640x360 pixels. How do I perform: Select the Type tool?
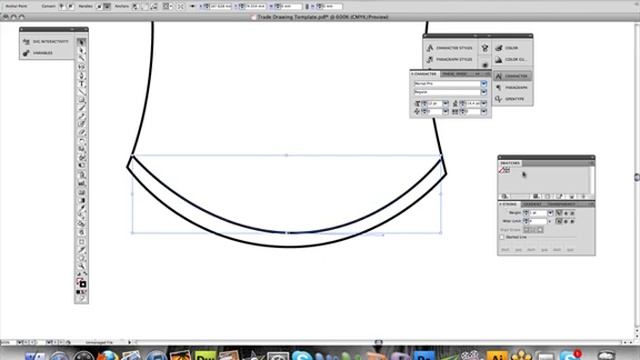[x=82, y=84]
